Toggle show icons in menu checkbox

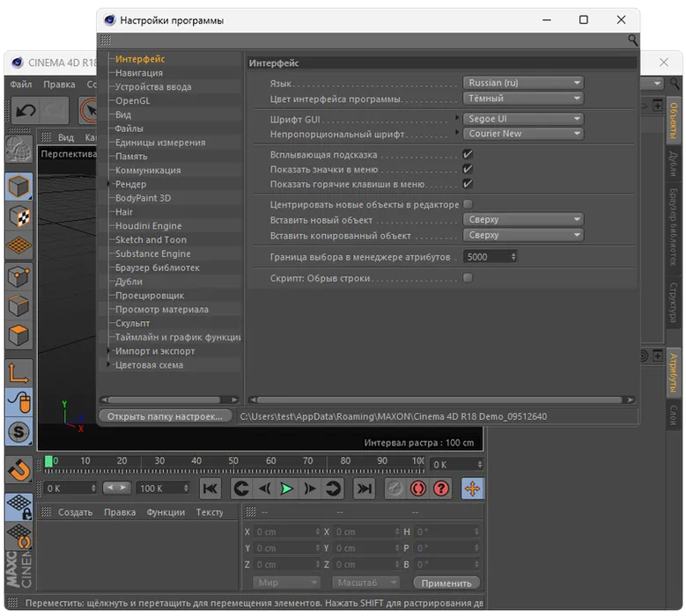[468, 169]
